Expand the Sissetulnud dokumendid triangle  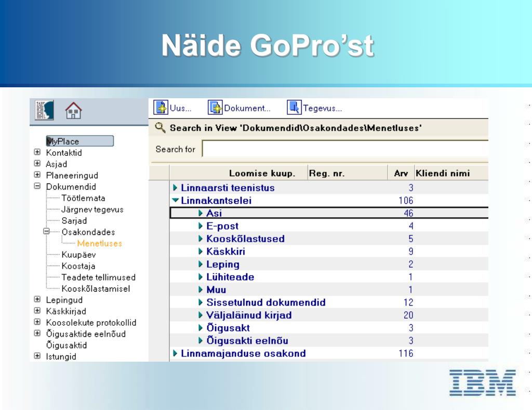click(x=201, y=302)
